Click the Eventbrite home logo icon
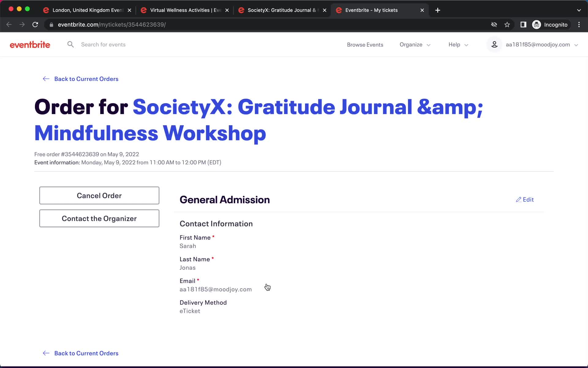This screenshot has width=588, height=368. point(30,44)
